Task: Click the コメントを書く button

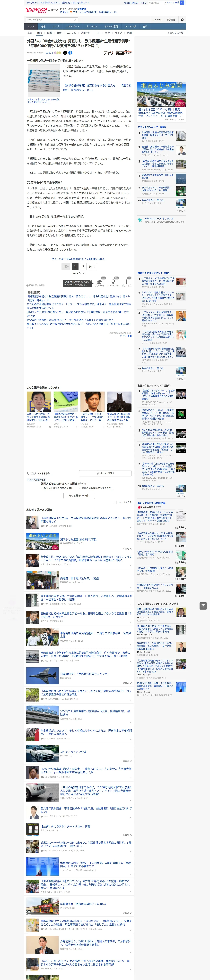Action: click(x=105, y=473)
